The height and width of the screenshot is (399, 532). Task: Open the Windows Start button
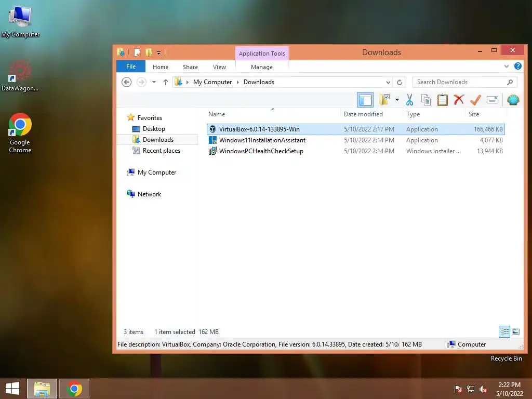tap(12, 389)
